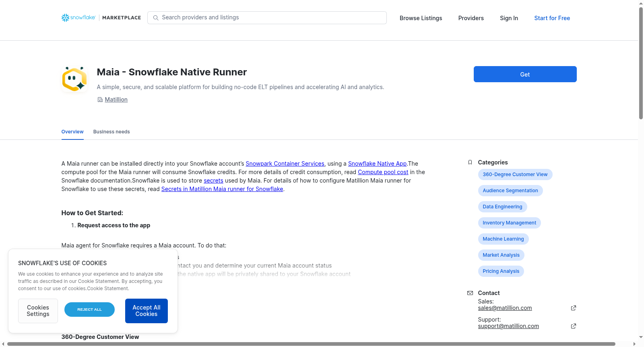Click the Maia app logo icon
Screen dimensions: 644x347
click(74, 79)
